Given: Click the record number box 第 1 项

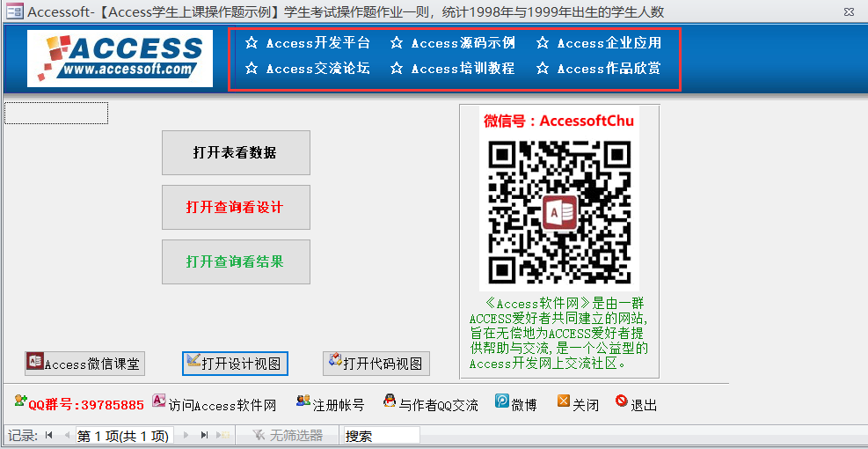Looking at the screenshot, I should click(125, 436).
